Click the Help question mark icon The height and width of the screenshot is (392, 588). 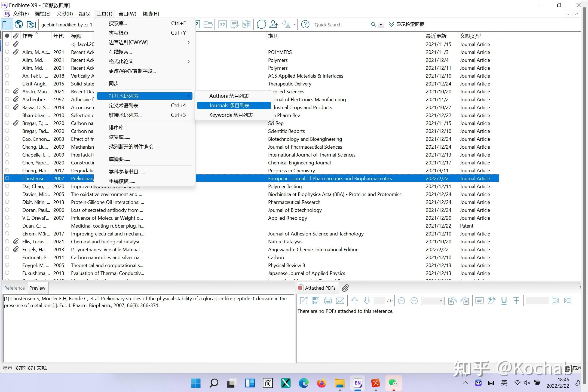click(305, 24)
